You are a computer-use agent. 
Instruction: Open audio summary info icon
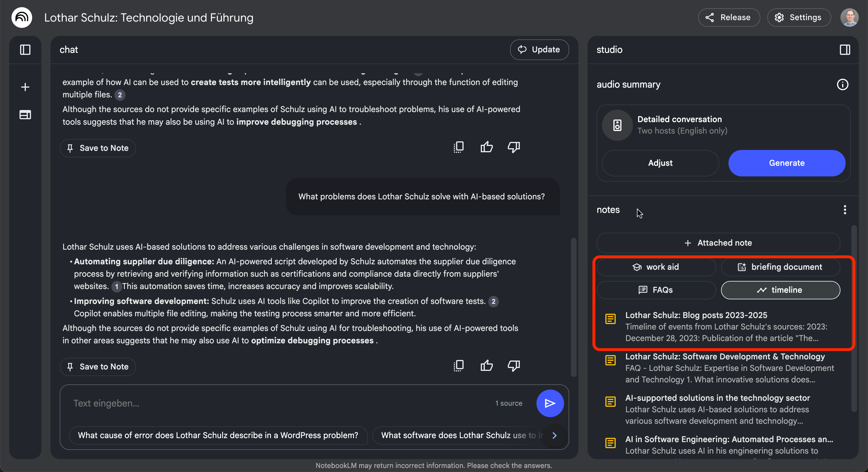click(x=842, y=85)
